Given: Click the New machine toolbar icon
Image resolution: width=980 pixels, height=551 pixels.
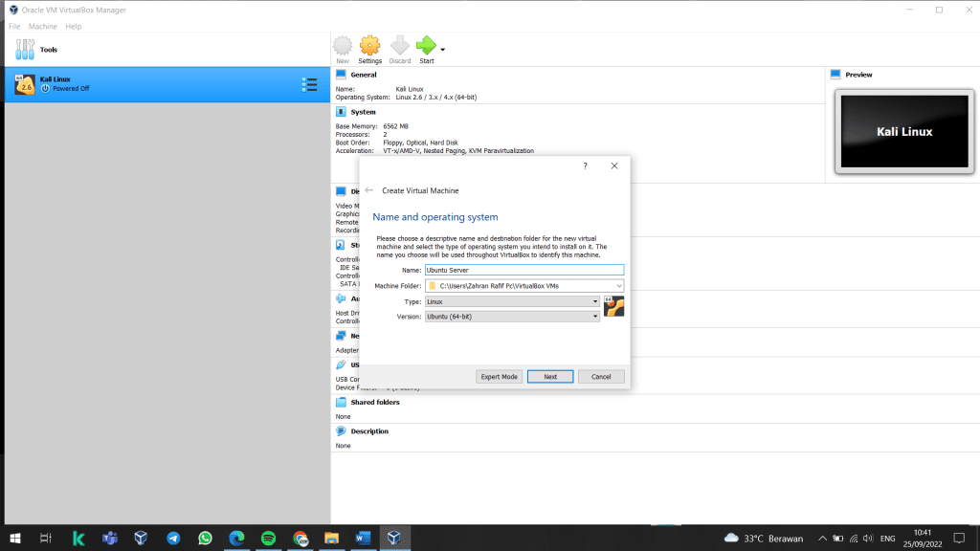Looking at the screenshot, I should click(342, 46).
